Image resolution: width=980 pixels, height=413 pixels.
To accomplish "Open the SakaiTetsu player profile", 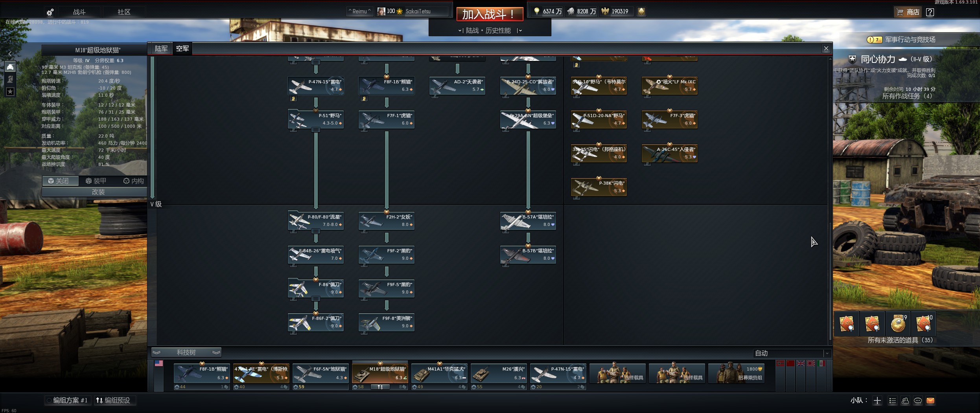I will pyautogui.click(x=412, y=11).
